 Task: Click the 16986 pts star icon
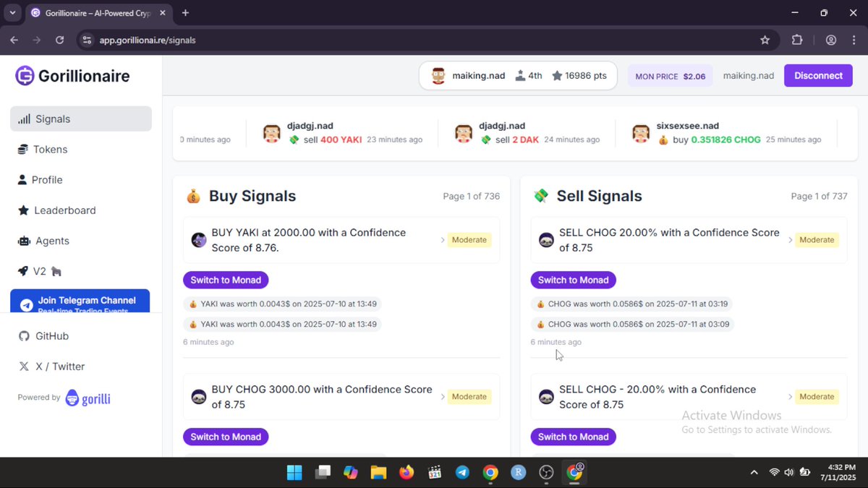557,76
